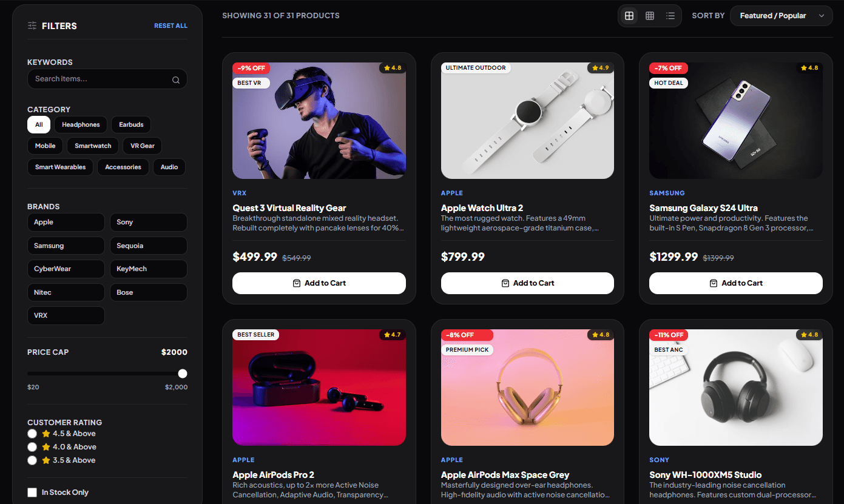Toggle the Apple brand filter
The height and width of the screenshot is (504, 844).
[66, 222]
